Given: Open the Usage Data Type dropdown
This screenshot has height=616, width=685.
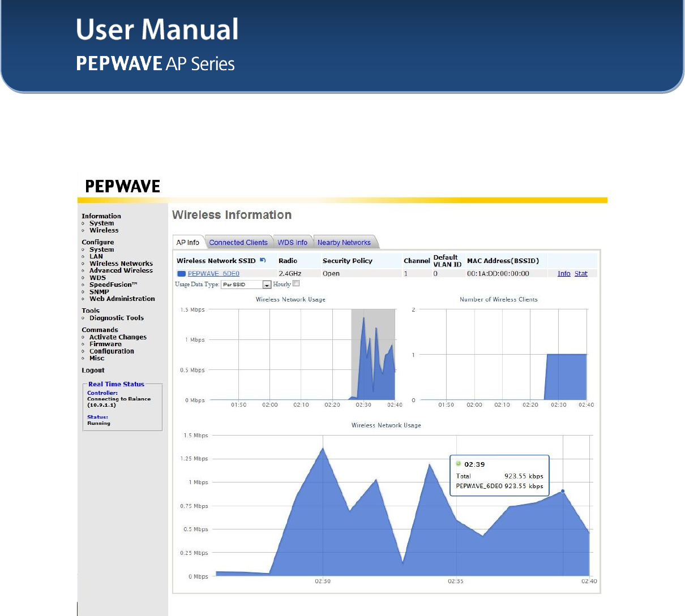Looking at the screenshot, I should coord(246,285).
